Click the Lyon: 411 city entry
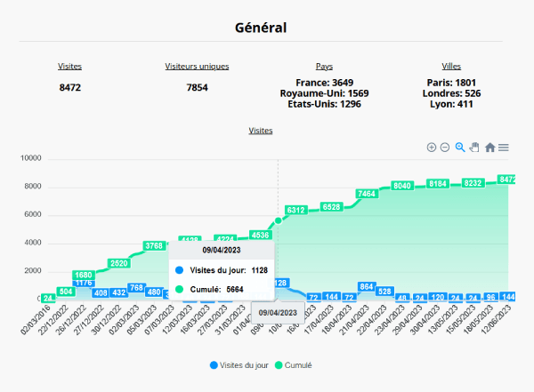Screen dimensions: 534x392 [x=451, y=104]
